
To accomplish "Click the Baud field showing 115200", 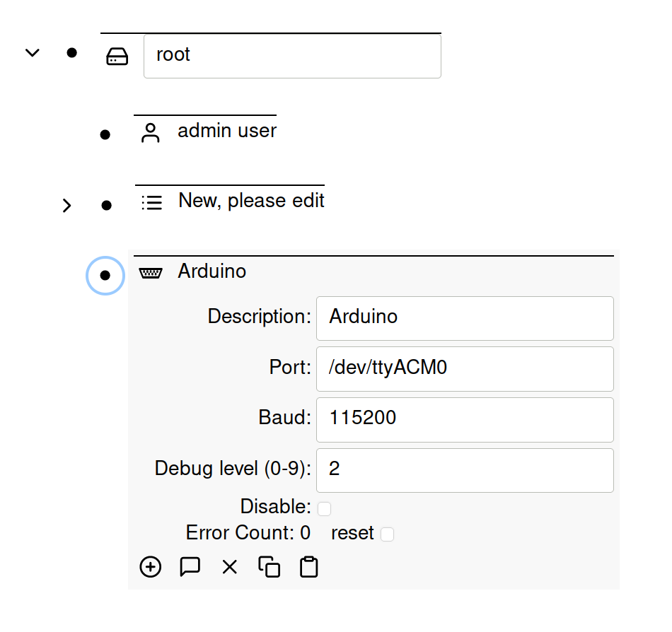I will [x=464, y=419].
